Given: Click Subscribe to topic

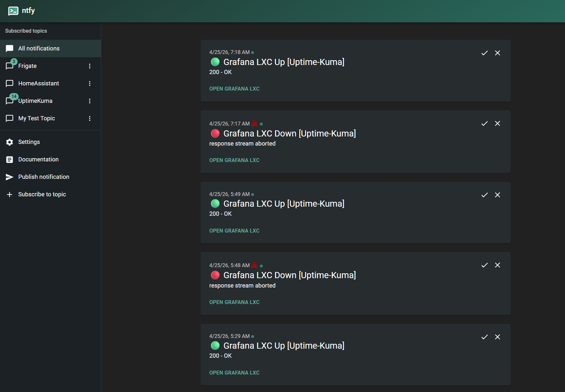Looking at the screenshot, I should (50, 194).
